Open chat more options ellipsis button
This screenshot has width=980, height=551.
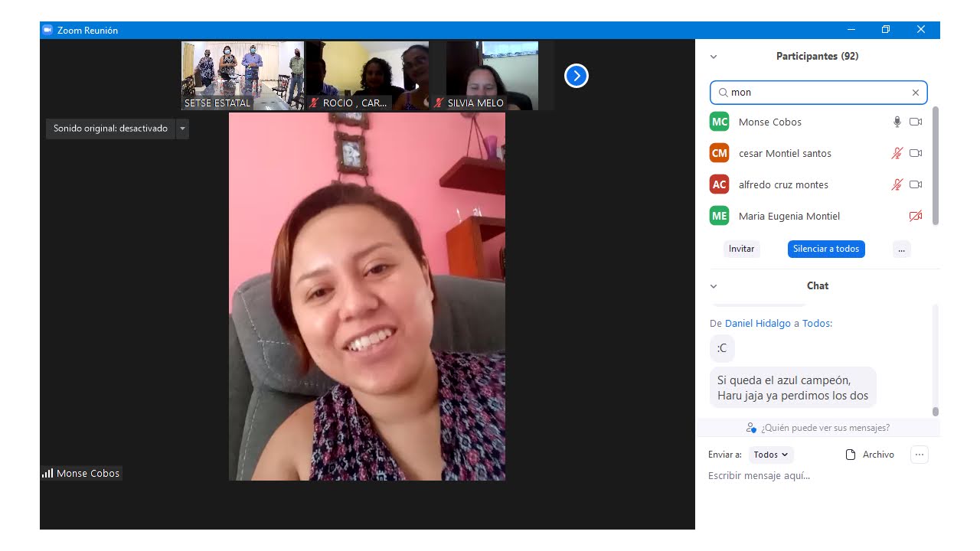pos(920,455)
